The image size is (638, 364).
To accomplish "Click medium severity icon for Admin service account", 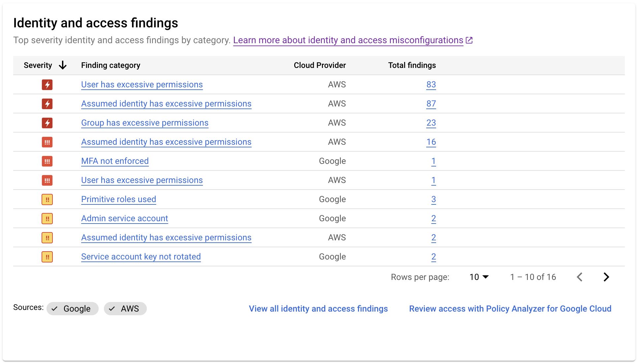I will click(47, 219).
